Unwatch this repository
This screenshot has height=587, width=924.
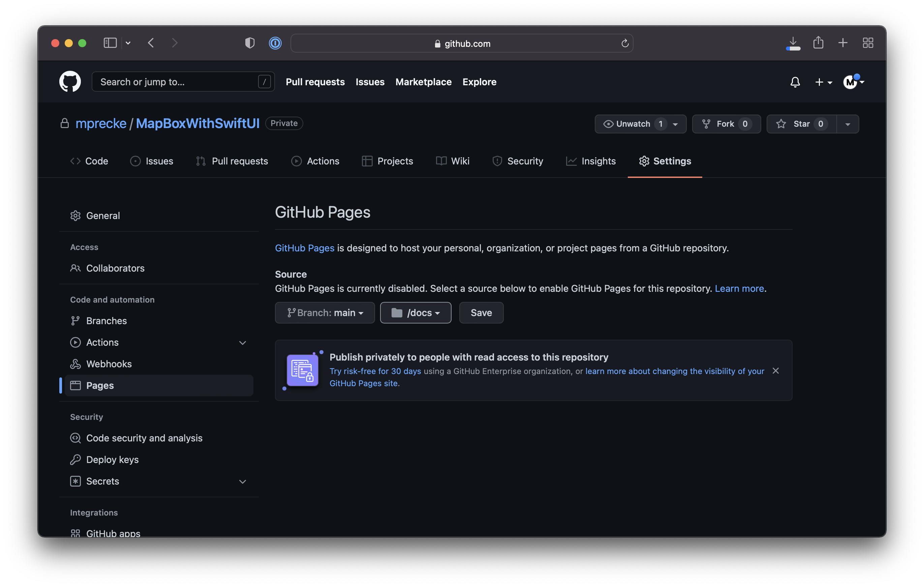[633, 124]
